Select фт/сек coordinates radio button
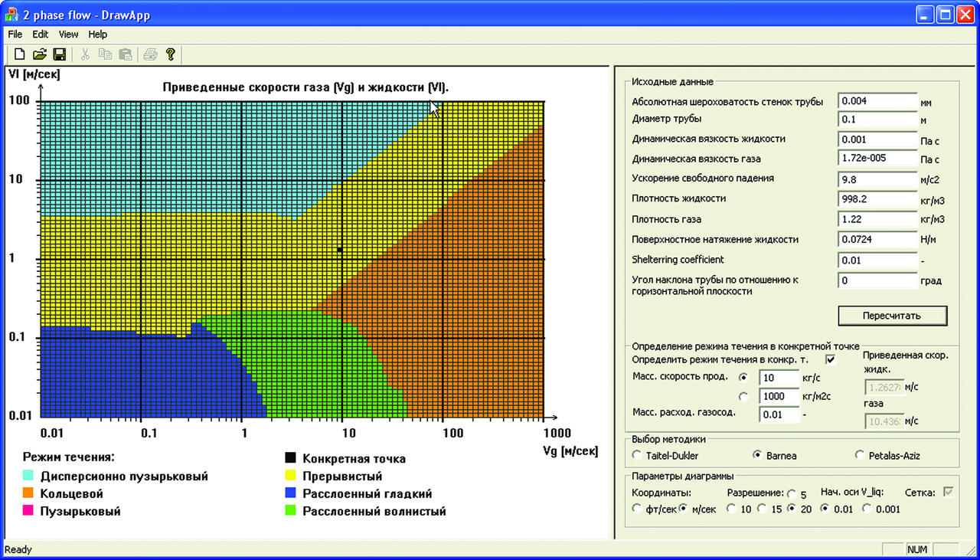Viewport: 980px width, 560px height. (636, 509)
